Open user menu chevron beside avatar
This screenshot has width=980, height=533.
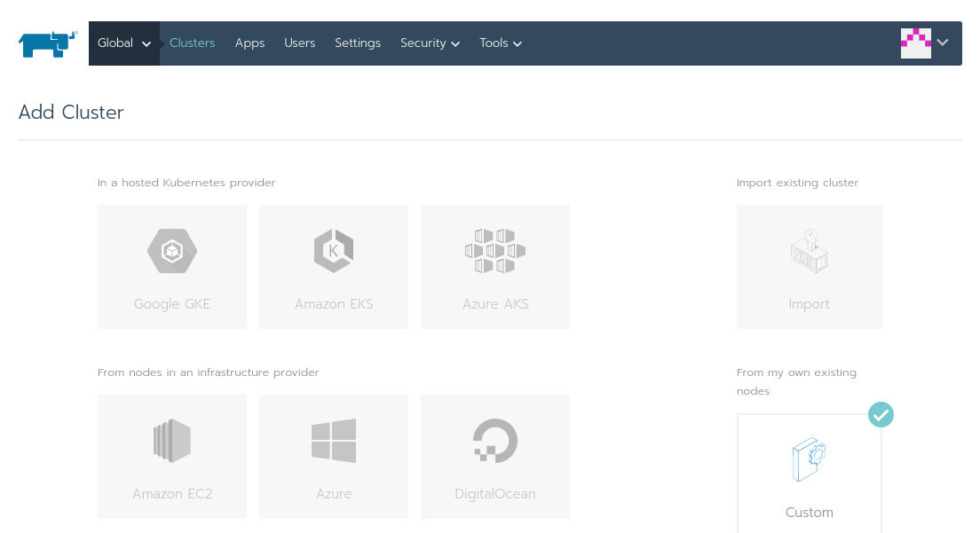click(x=943, y=43)
